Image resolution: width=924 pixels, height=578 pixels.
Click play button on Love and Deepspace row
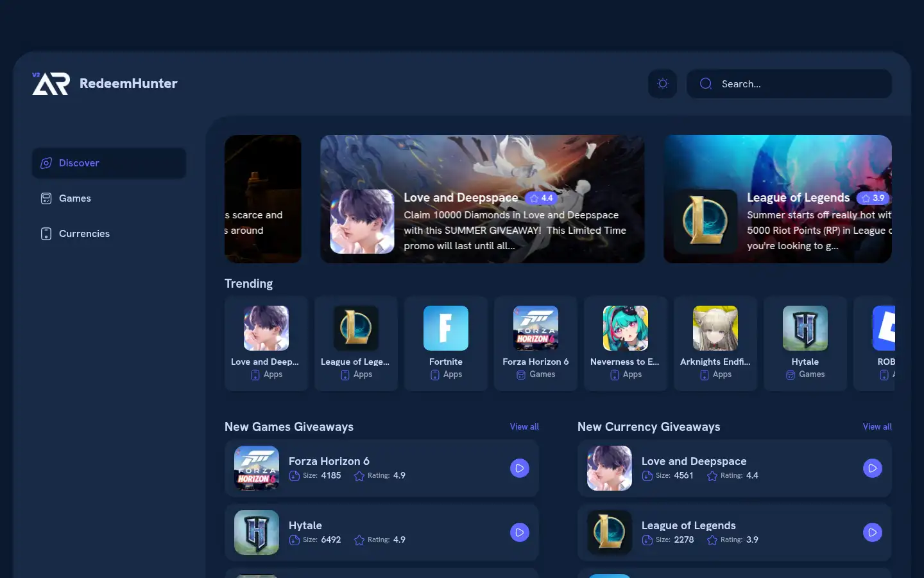(x=873, y=468)
